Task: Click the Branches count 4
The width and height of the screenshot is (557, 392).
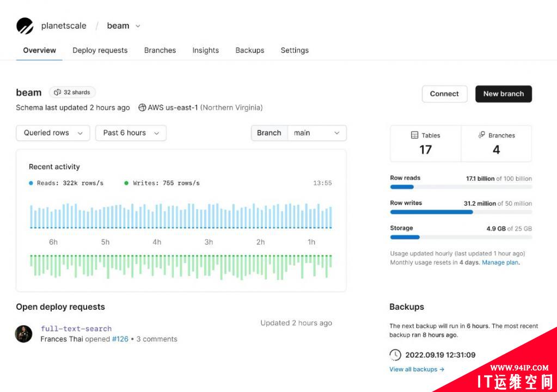Action: tap(496, 150)
